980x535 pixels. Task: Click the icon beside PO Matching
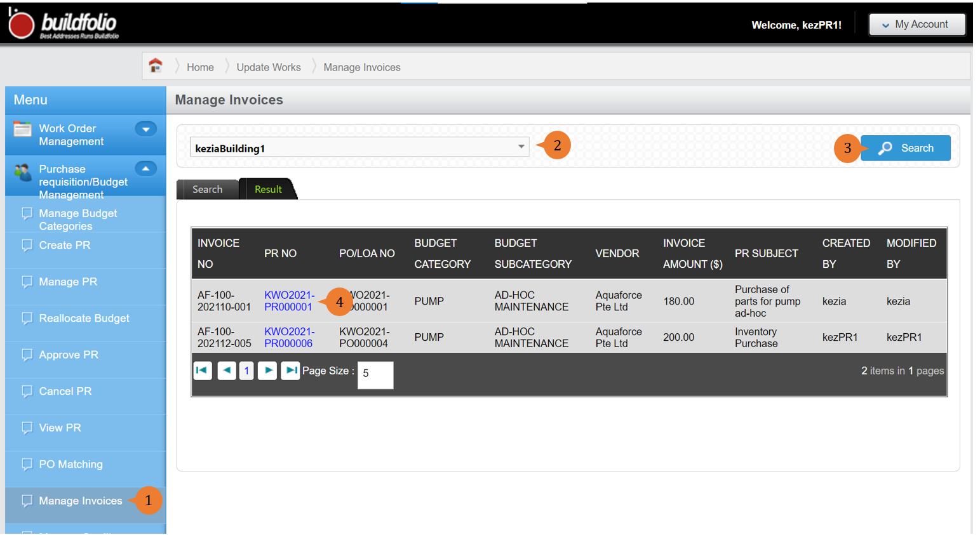[x=27, y=465]
